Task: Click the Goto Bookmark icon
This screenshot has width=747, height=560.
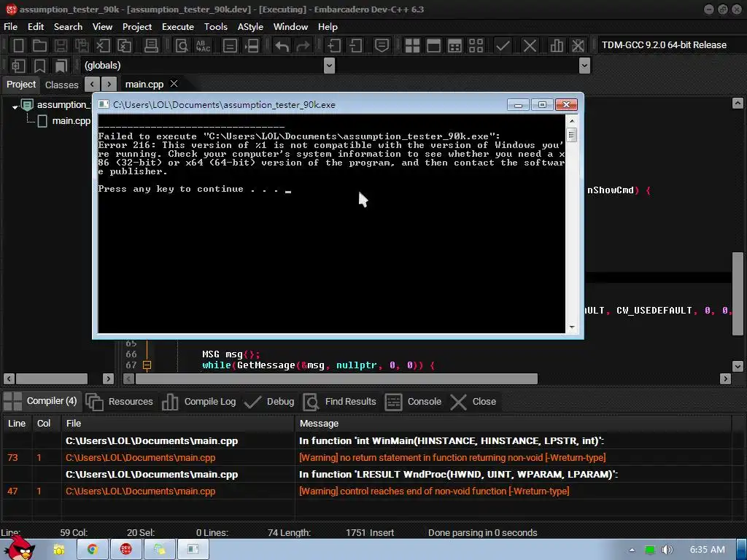Action: pos(61,66)
